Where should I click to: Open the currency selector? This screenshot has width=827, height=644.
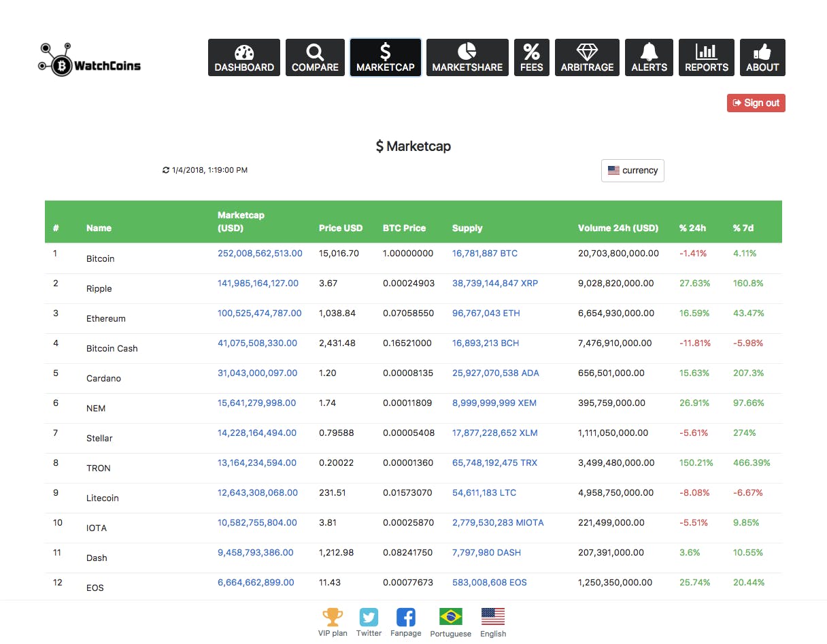coord(632,171)
